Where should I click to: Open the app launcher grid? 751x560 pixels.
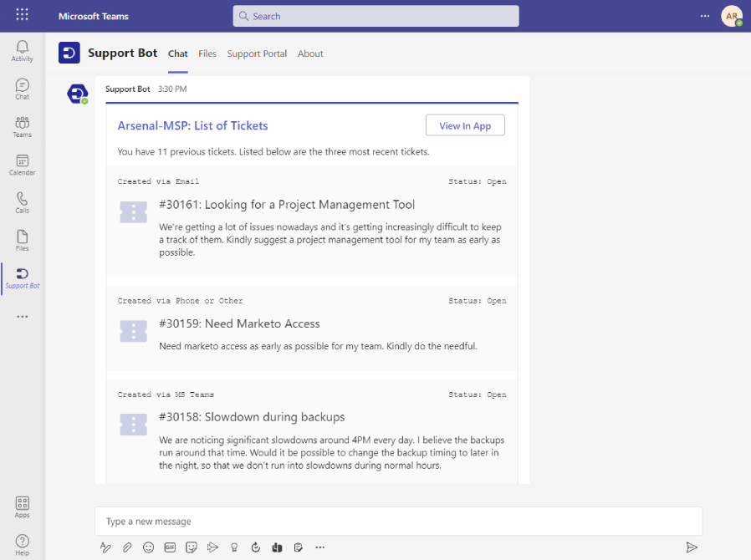point(22,14)
